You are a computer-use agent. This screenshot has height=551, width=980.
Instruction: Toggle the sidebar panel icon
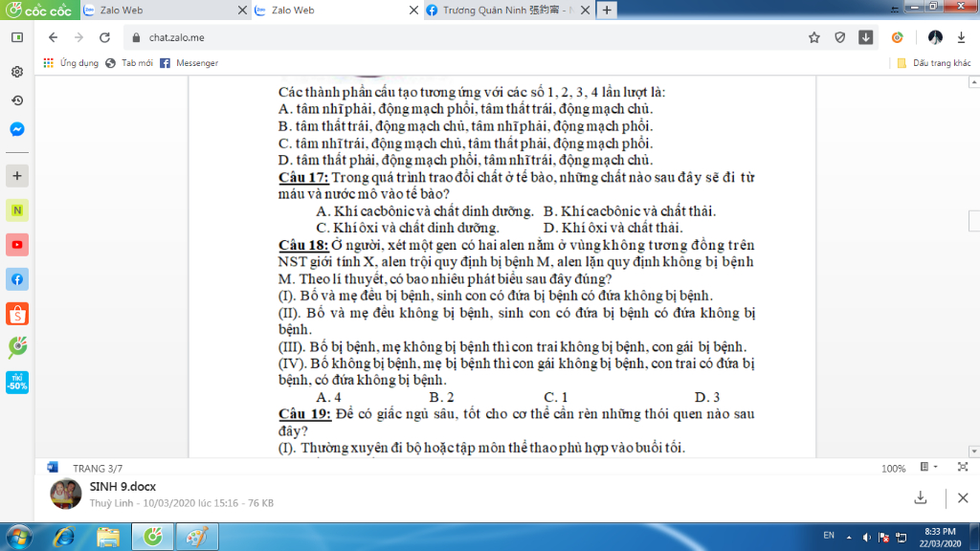[17, 37]
